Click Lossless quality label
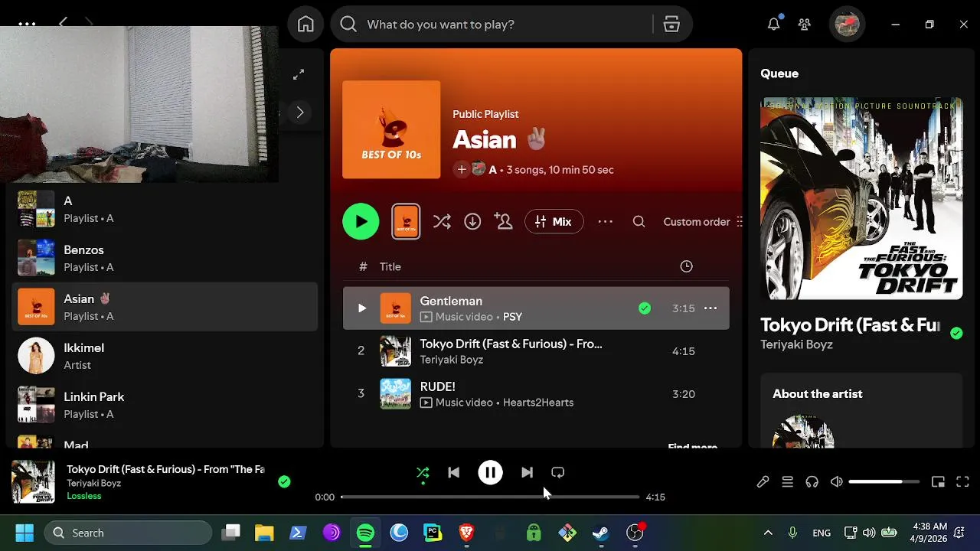 (84, 496)
